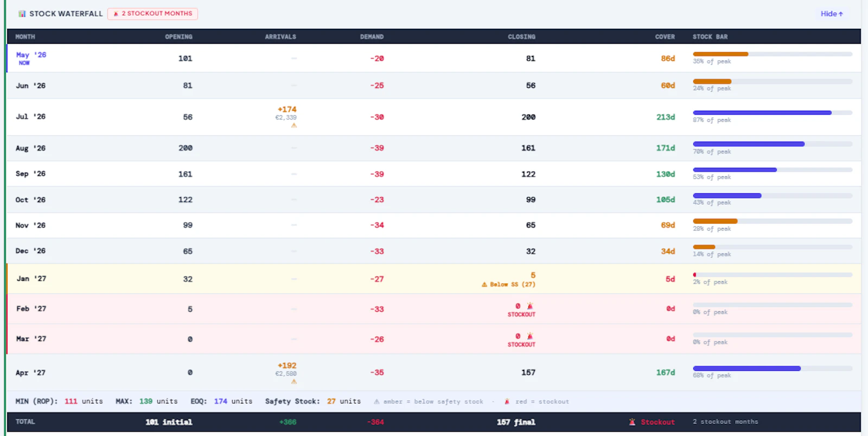Screen dimensions: 868x436
Task: Click the Dec '26 stock bar at 14% of peak
Action: [x=773, y=247]
